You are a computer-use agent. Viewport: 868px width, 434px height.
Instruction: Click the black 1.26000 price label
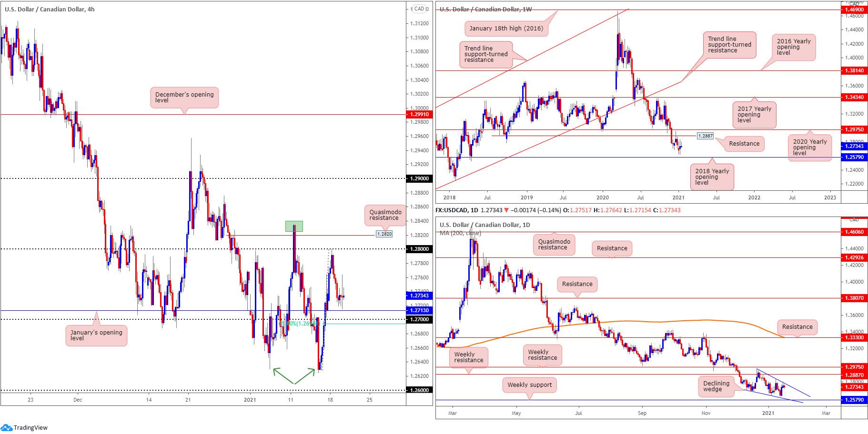click(x=419, y=390)
